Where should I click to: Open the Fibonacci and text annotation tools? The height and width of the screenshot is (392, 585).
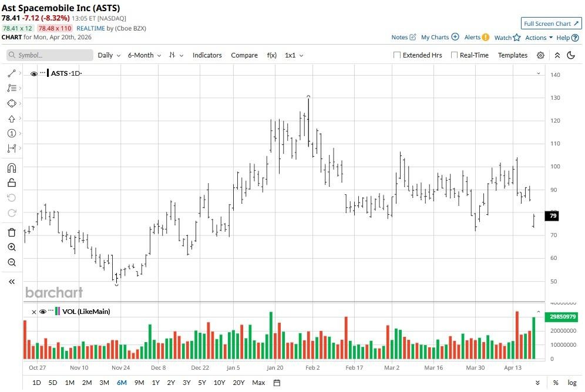coord(12,88)
